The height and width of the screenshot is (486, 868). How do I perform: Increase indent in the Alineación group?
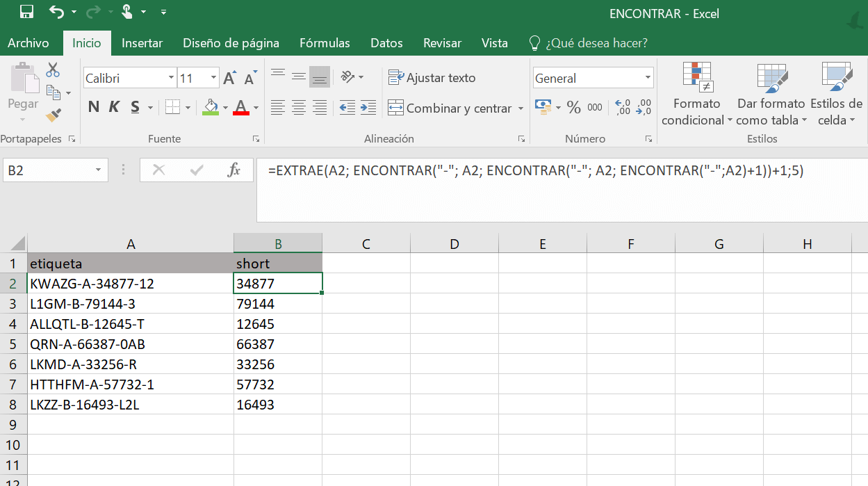(x=368, y=108)
